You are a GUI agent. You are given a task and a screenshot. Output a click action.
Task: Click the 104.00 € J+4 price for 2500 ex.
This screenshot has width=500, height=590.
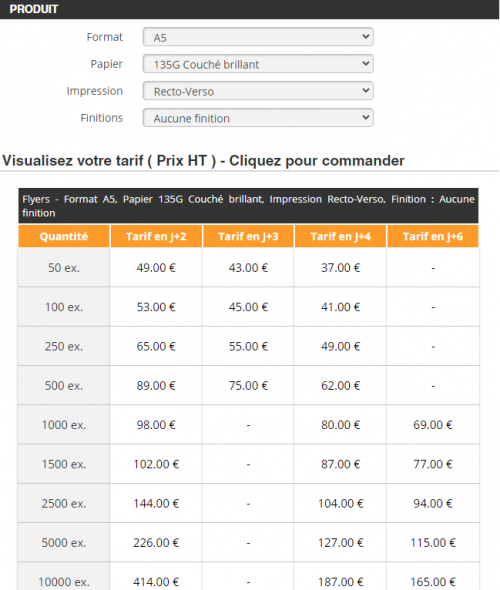(340, 503)
